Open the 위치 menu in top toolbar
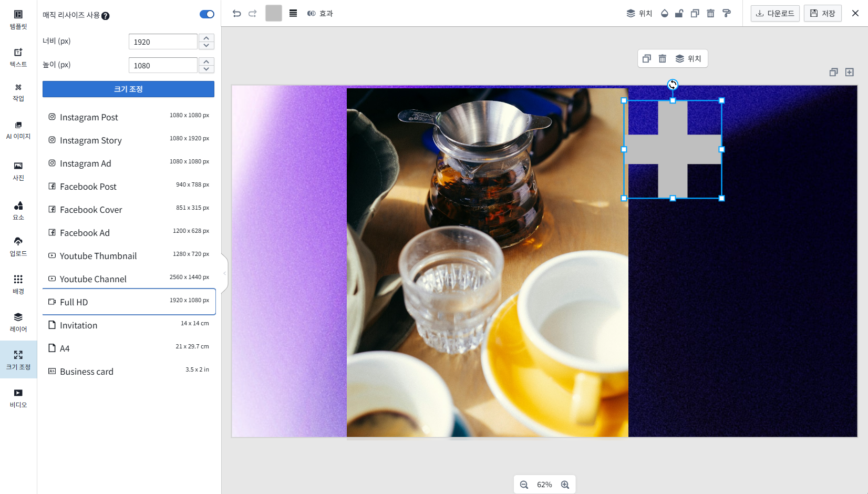This screenshot has width=868, height=494. (639, 14)
